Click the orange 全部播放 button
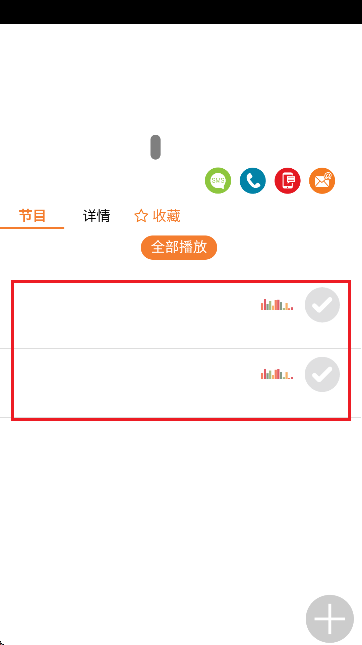Screen dimensions: 362x645 tap(179, 248)
